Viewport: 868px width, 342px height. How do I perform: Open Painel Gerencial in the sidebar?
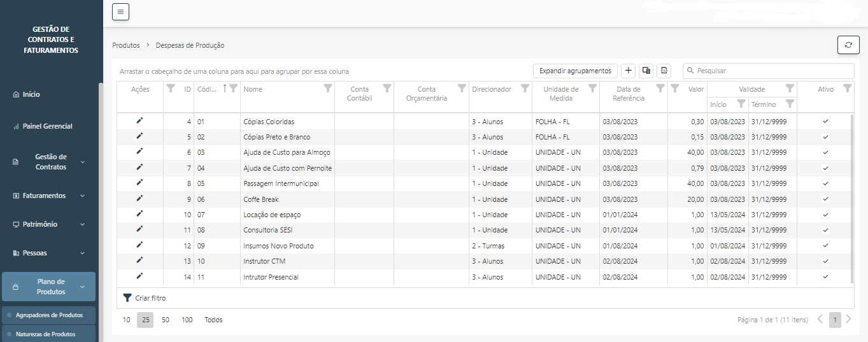(47, 126)
